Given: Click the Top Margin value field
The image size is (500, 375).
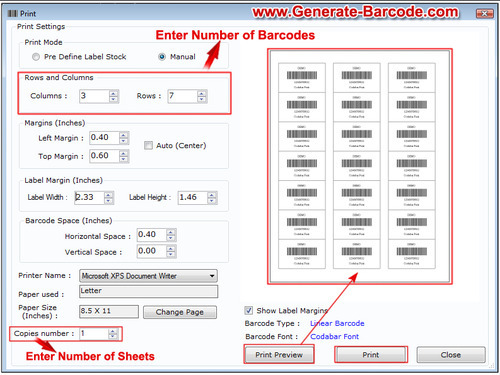Looking at the screenshot, I should pyautogui.click(x=105, y=156).
